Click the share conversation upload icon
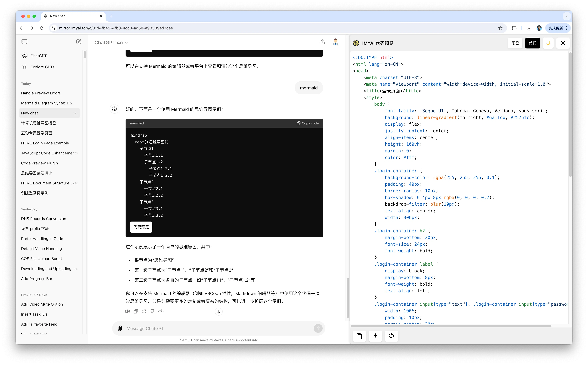Viewport: 588px width, 365px height. tap(322, 42)
